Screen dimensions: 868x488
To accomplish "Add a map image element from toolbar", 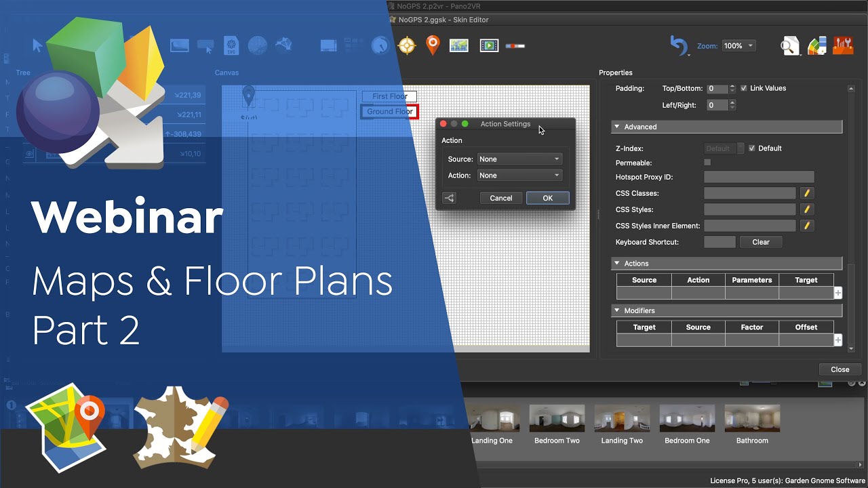I will click(x=459, y=46).
